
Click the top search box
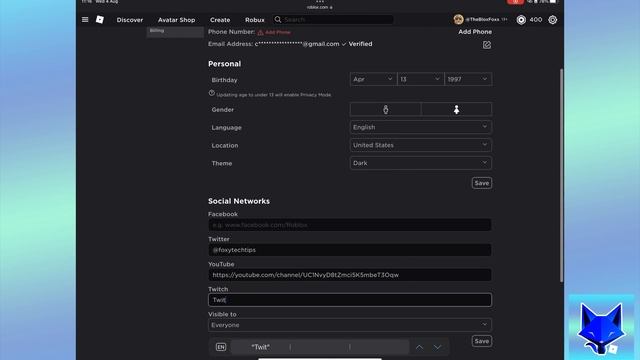(x=334, y=20)
